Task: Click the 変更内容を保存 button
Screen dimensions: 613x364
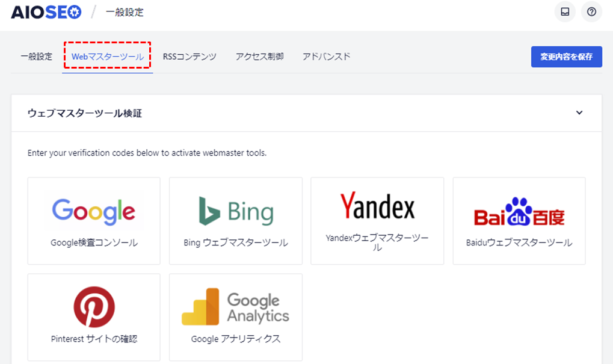Action: click(567, 57)
